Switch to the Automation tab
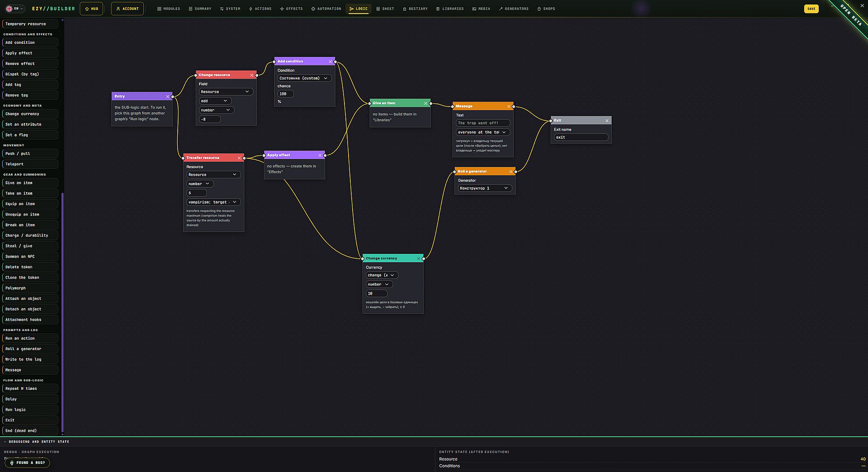868x472 pixels. tap(326, 9)
